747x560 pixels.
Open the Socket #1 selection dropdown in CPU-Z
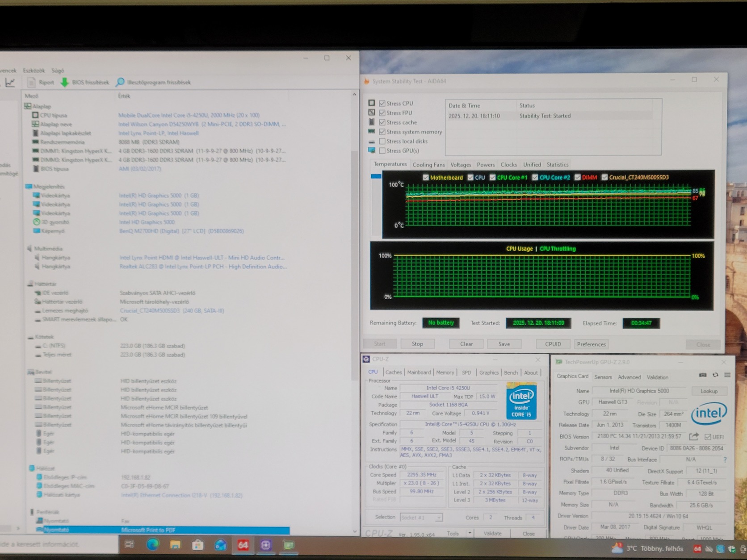click(421, 517)
